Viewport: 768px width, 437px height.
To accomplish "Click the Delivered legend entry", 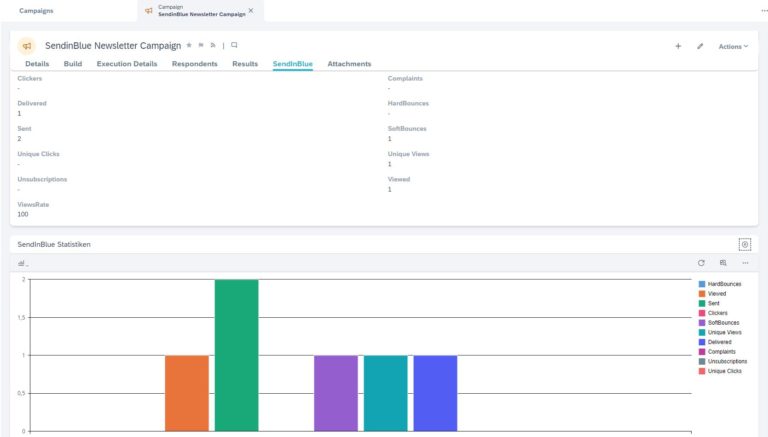I will [x=715, y=342].
